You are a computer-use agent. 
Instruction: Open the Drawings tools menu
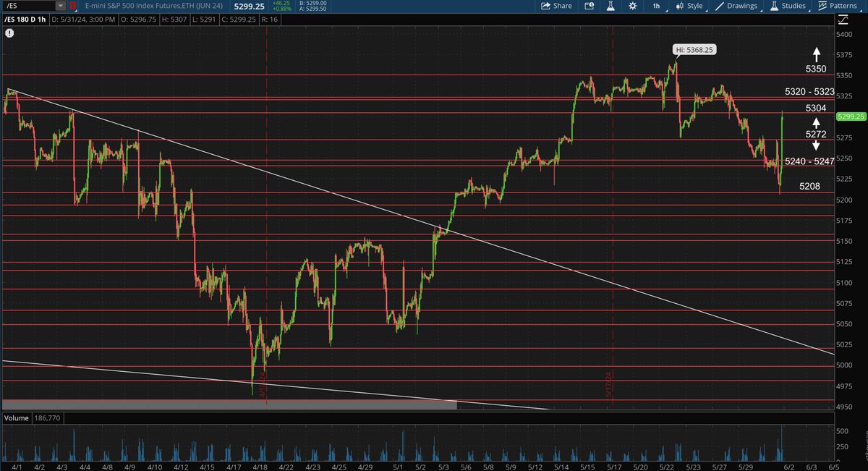coord(737,6)
